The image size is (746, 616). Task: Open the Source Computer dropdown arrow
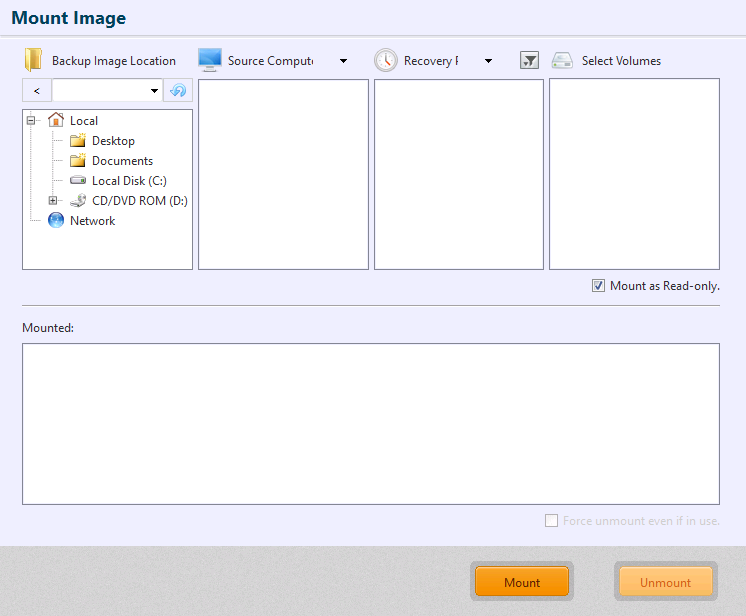coord(343,61)
